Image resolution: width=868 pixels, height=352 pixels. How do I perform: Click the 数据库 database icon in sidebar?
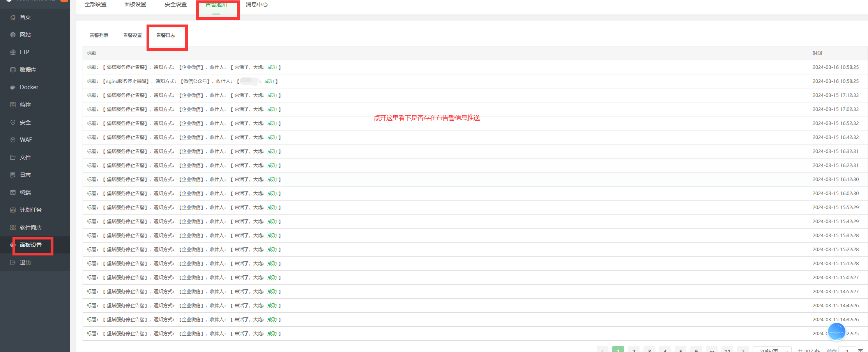[13, 70]
